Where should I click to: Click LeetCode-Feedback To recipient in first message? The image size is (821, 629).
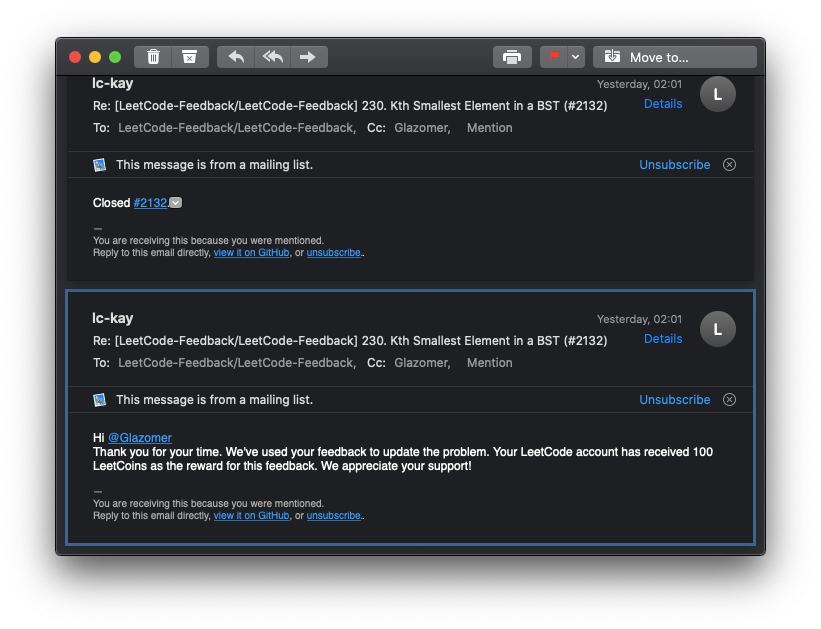[x=237, y=128]
